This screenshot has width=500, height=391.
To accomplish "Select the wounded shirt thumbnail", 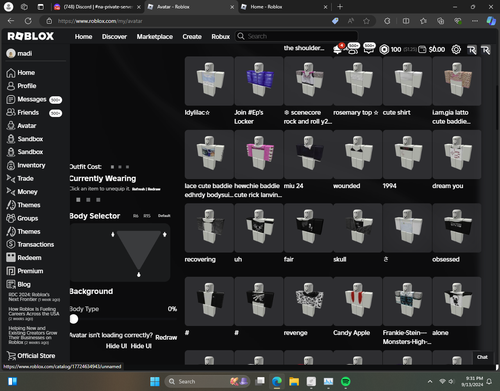I will (x=358, y=154).
